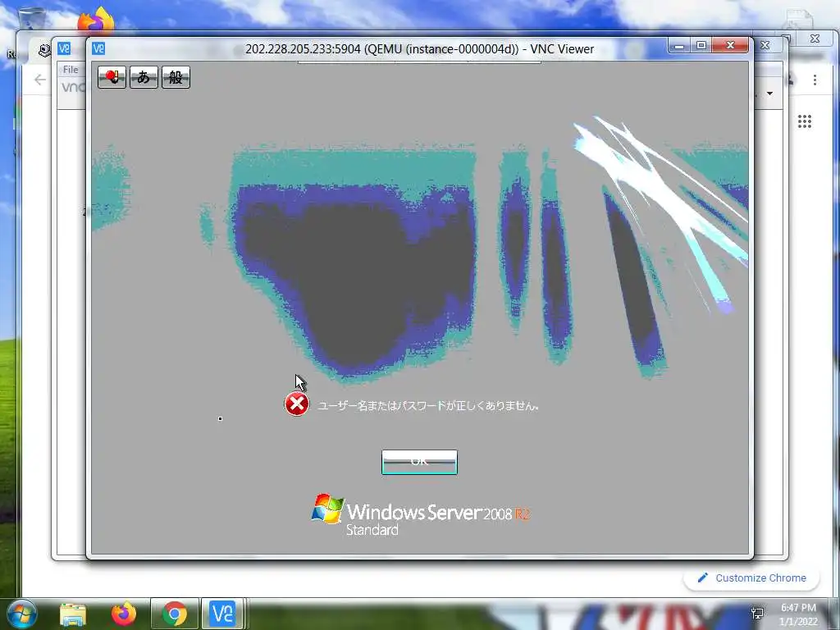Click the Windows Server 2008 R2 logo
840x630 pixels.
click(421, 515)
